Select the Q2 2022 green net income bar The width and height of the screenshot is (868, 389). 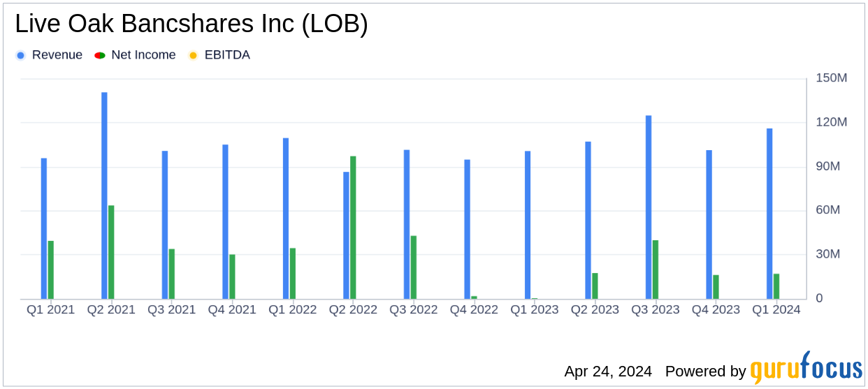coord(353,228)
